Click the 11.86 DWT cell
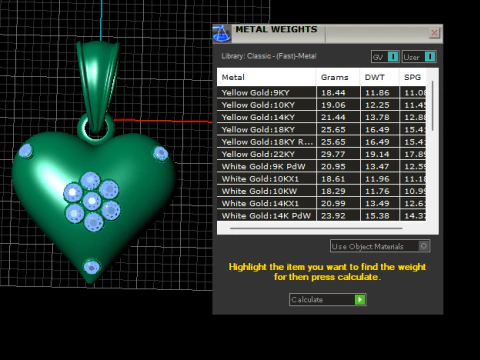Image resolution: width=480 pixels, height=360 pixels. 380,92
